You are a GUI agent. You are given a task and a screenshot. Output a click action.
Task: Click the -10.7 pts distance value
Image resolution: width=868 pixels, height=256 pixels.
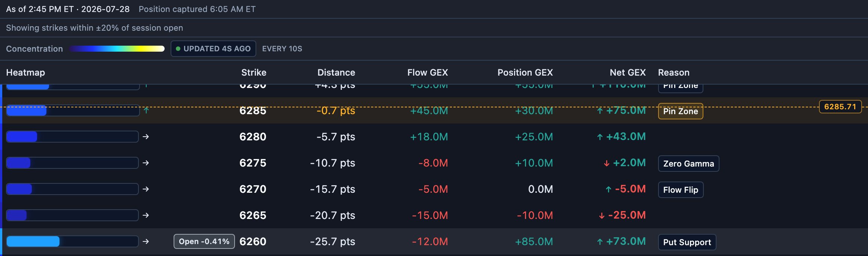click(333, 163)
